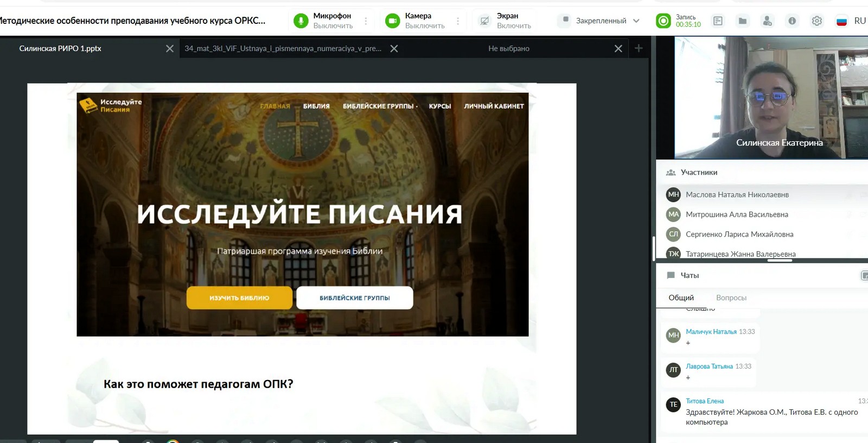Click the white БИБЛЕЙСКИЕ ГРУППЫ button
Viewport: 868px width, 443px height.
355,298
